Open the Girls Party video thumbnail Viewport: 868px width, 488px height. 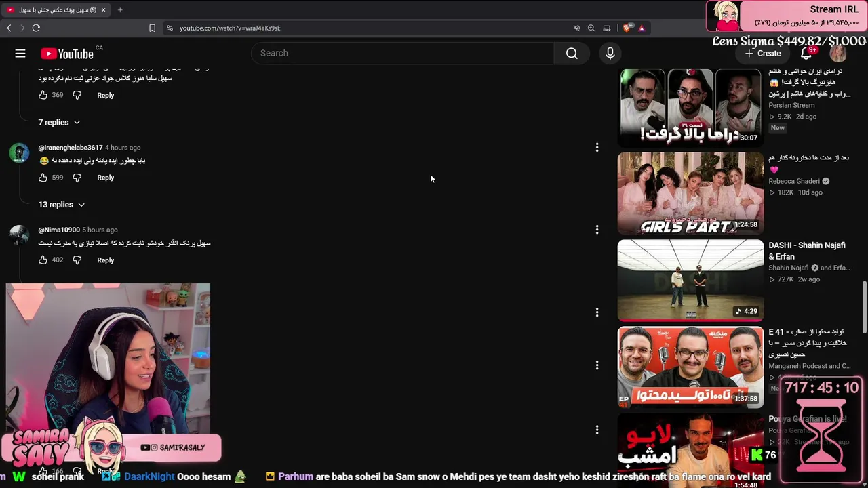point(690,193)
